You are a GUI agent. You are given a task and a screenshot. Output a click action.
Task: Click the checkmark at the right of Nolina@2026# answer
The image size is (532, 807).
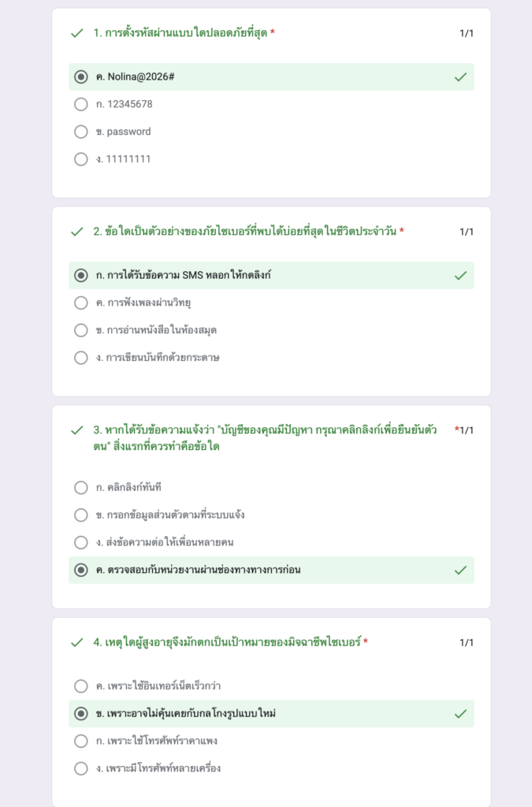tap(460, 77)
